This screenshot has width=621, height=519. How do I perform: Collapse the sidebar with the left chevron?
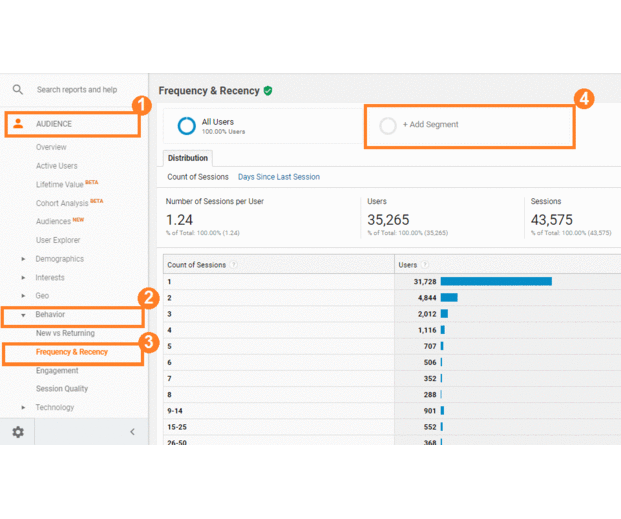click(132, 432)
